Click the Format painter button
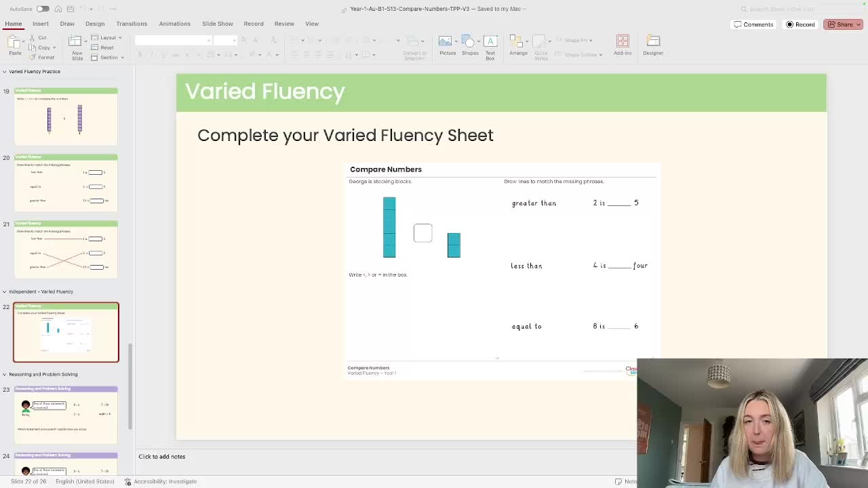 (43, 58)
